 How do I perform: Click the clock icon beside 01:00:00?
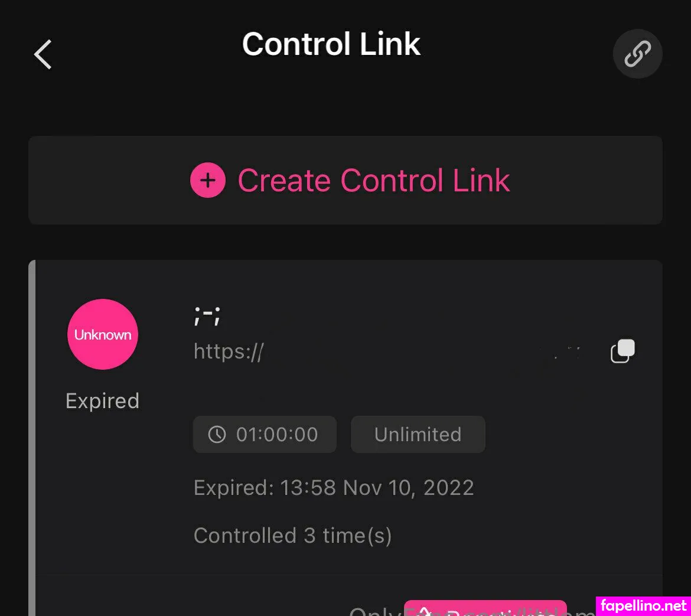point(217,435)
